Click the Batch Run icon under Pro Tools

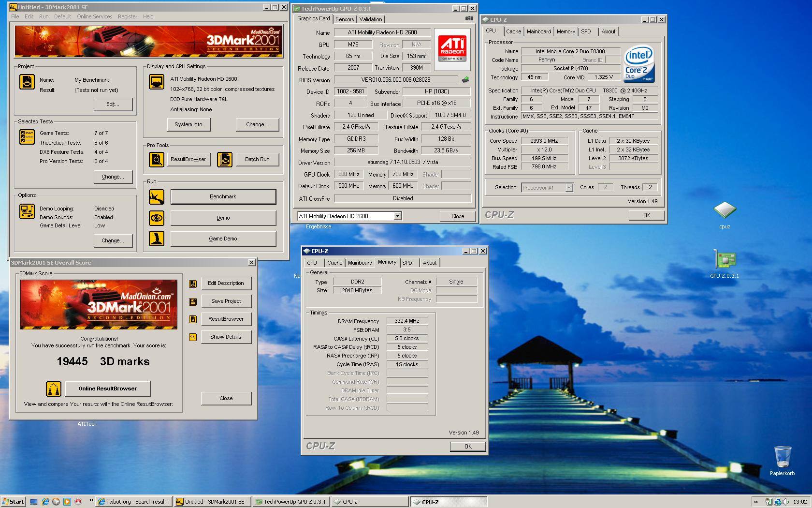[225, 159]
